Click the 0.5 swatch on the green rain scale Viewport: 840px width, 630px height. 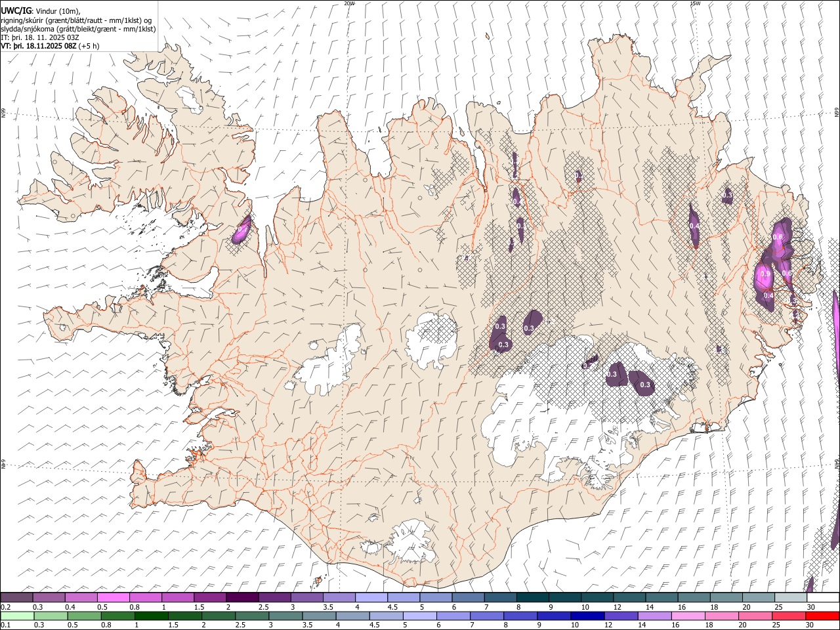coord(84,616)
